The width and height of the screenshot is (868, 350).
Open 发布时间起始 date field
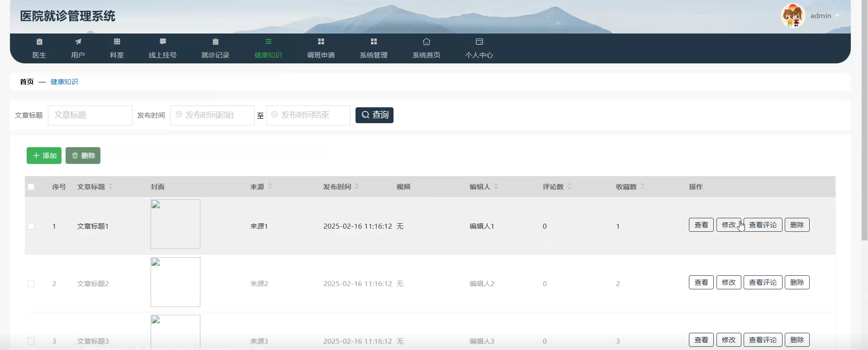tap(212, 115)
